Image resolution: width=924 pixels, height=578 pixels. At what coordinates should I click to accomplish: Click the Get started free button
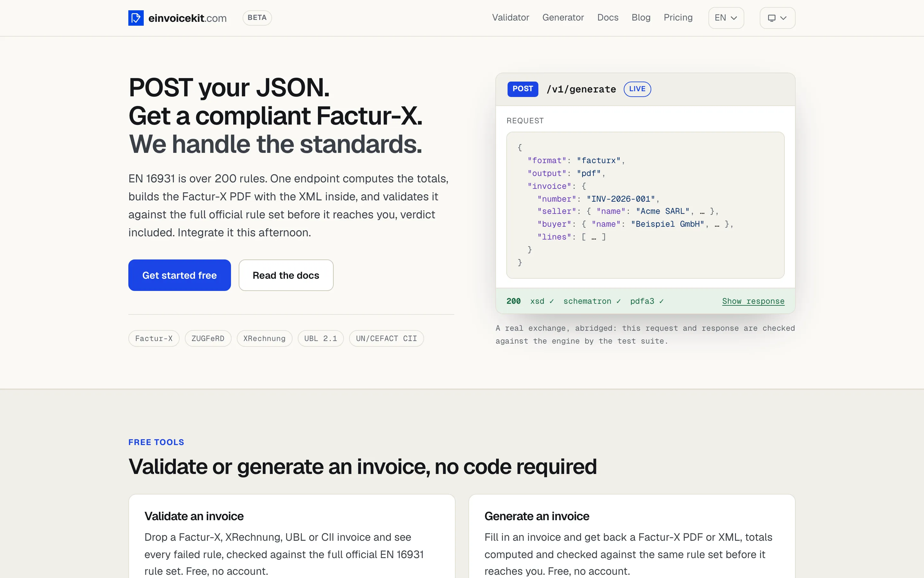[179, 275]
